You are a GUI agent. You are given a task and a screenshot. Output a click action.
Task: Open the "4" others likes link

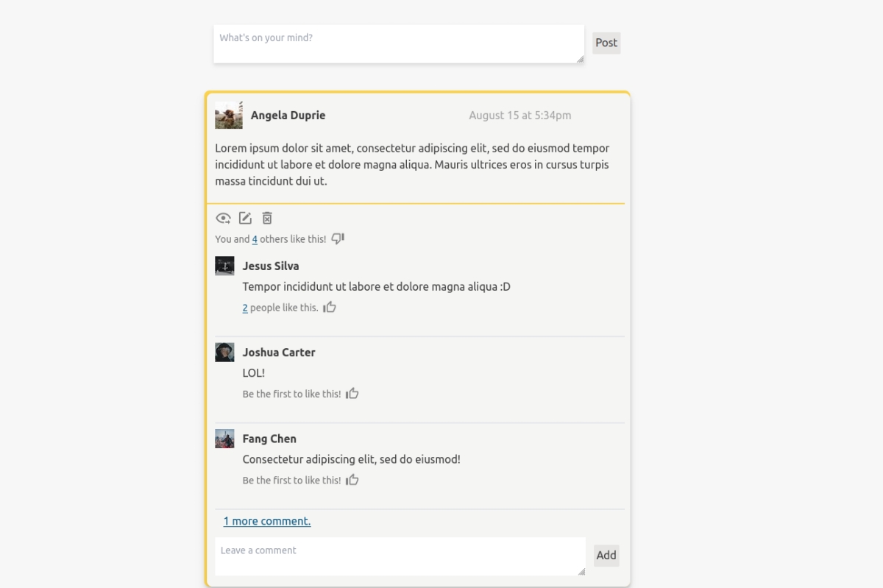255,239
